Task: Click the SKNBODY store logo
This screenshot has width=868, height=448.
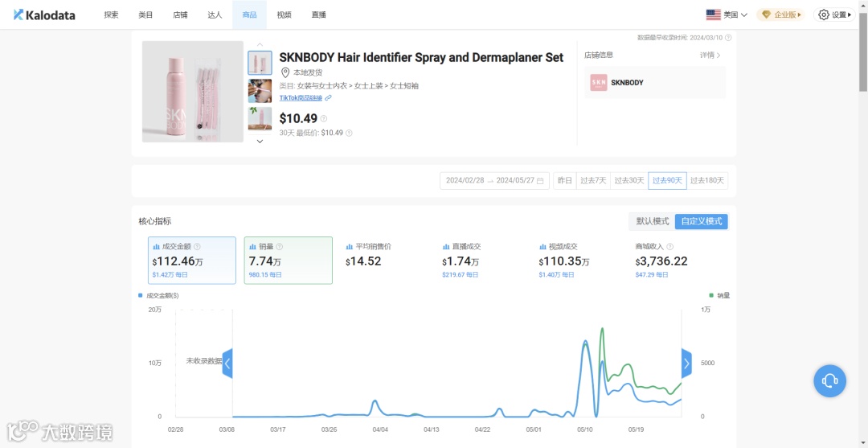Action: click(599, 83)
